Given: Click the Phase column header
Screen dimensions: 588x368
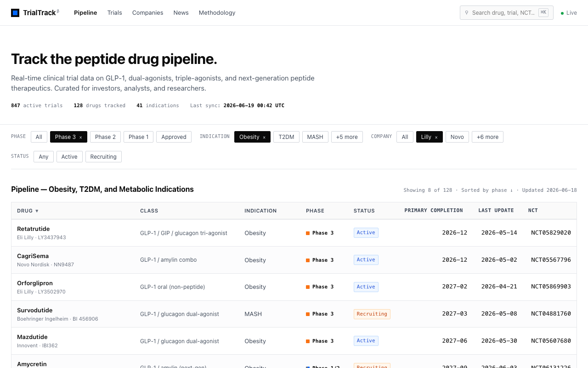Looking at the screenshot, I should (315, 211).
